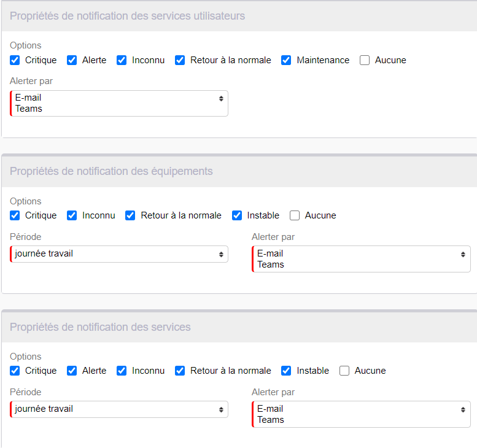This screenshot has height=448, width=477.
Task: Uncheck Critique in user services options
Action: tap(15, 60)
